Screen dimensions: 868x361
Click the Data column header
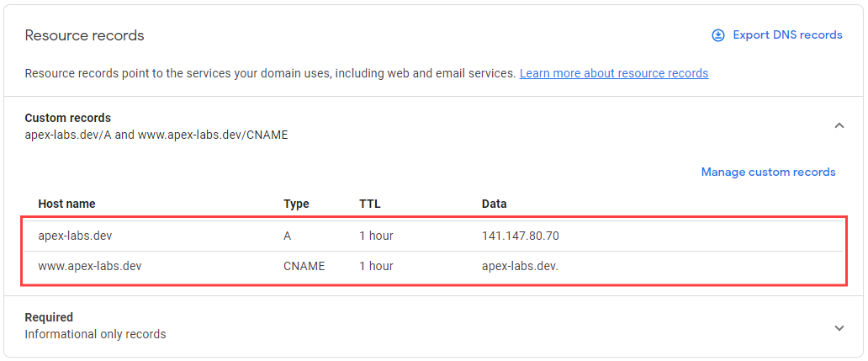click(495, 204)
